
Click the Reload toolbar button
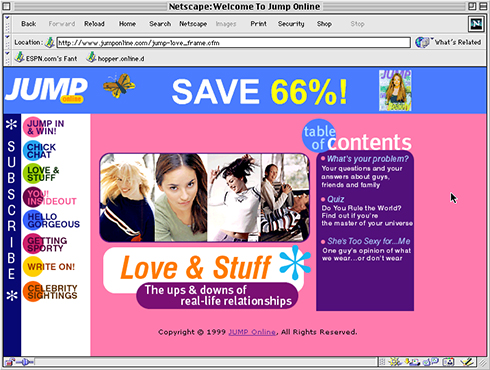[94, 24]
